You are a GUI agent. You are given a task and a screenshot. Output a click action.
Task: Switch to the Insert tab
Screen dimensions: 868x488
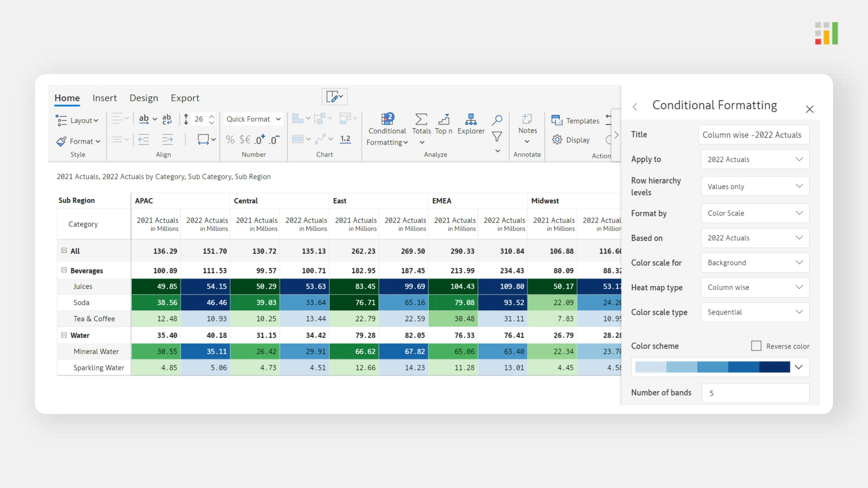104,98
